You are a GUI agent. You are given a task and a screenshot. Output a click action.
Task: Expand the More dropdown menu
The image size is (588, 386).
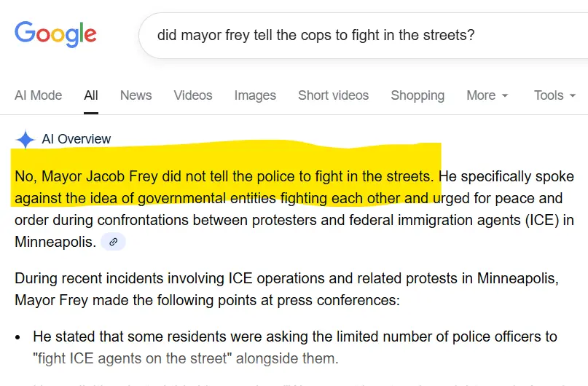[487, 95]
